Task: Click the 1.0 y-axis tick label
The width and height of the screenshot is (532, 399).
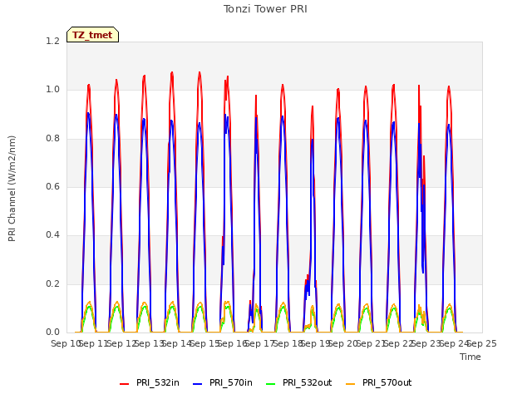Action: pyautogui.click(x=52, y=90)
